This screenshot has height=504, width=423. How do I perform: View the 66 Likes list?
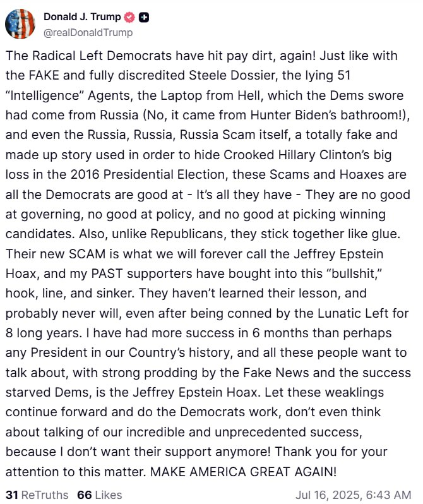[99, 495]
